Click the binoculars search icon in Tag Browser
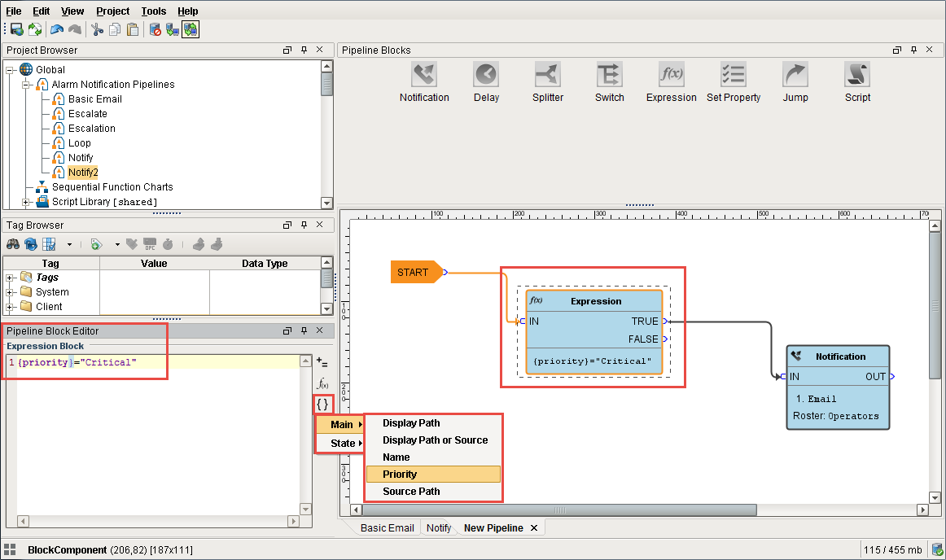The height and width of the screenshot is (560, 946). pyautogui.click(x=13, y=244)
